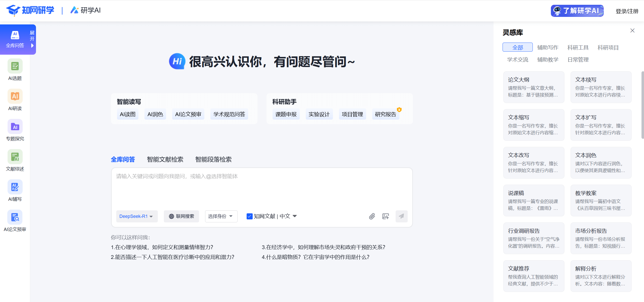Screen dimensions: 644x302
Task: Toggle 联网搜索 web search
Action: point(181,216)
